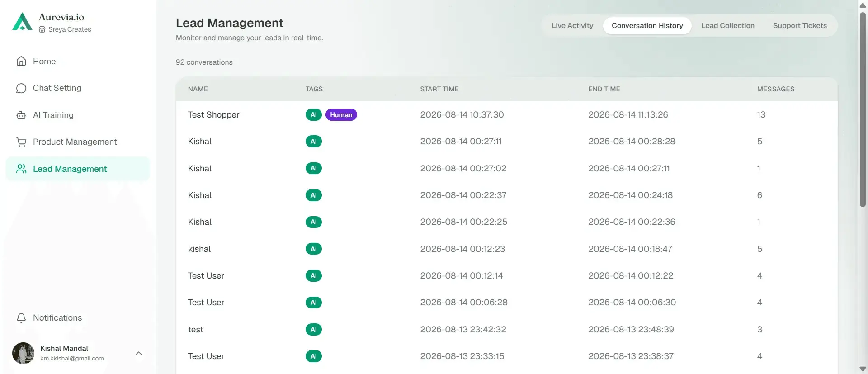
Task: Click end time 2026-08-14 00:06:30
Action: click(x=632, y=303)
